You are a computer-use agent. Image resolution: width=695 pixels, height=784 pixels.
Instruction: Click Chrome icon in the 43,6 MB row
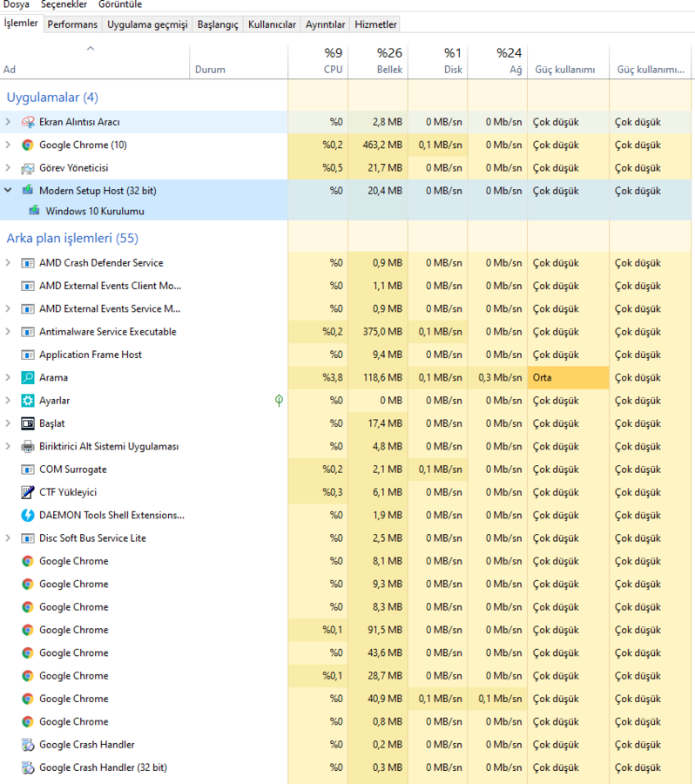coord(28,653)
